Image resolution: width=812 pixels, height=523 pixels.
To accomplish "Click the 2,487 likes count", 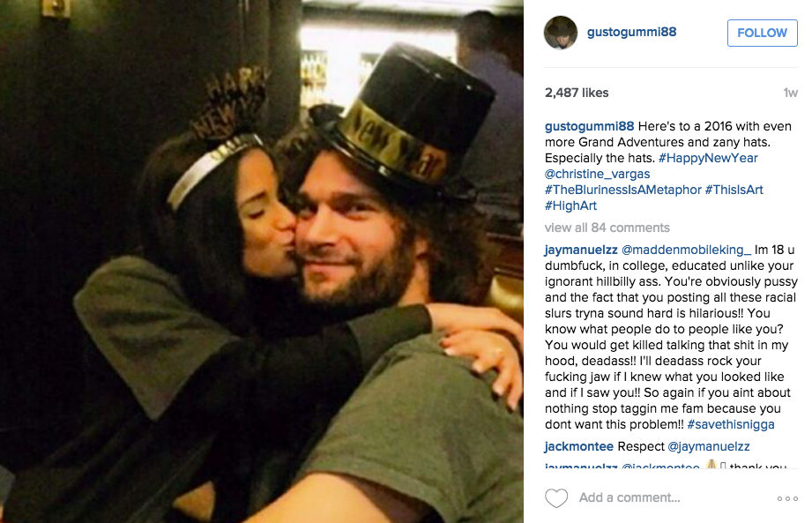I will pyautogui.click(x=577, y=93).
